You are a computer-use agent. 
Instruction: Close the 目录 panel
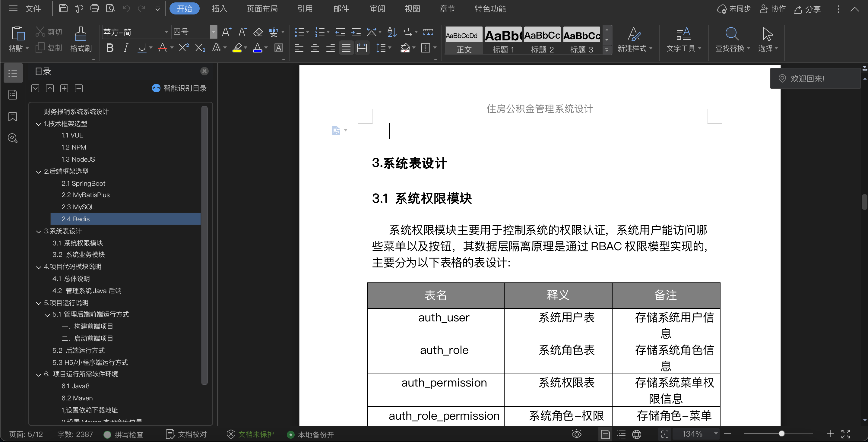point(204,71)
